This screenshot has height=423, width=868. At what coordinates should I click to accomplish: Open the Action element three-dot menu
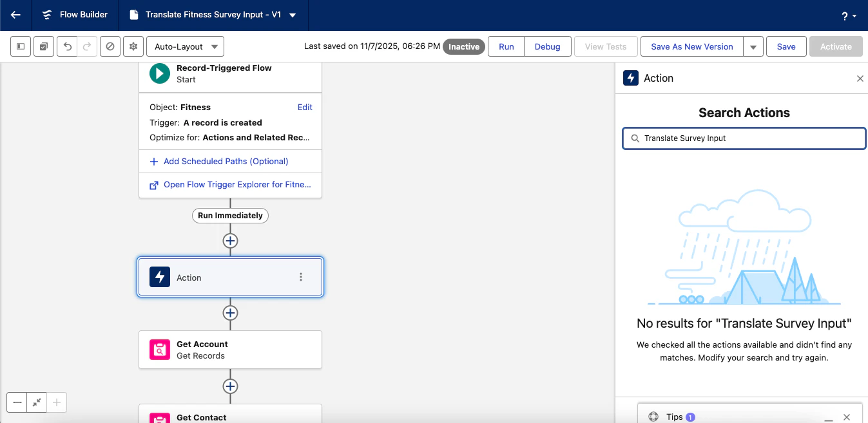click(x=300, y=277)
